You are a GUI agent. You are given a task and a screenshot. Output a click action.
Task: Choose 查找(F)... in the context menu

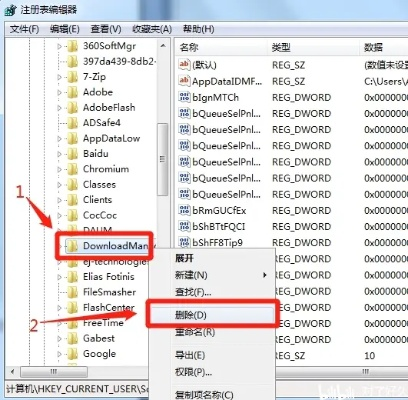tap(193, 292)
